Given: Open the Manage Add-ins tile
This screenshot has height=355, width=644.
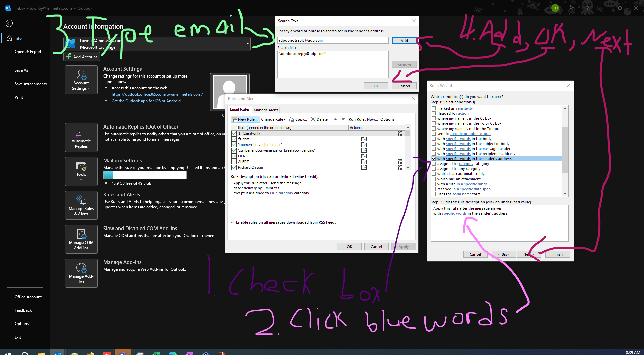Looking at the screenshot, I should (x=81, y=273).
